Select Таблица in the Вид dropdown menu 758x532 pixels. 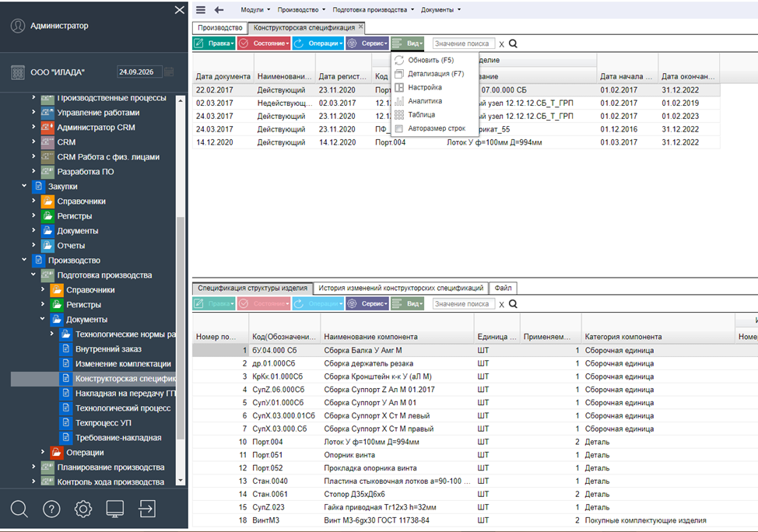coord(422,114)
